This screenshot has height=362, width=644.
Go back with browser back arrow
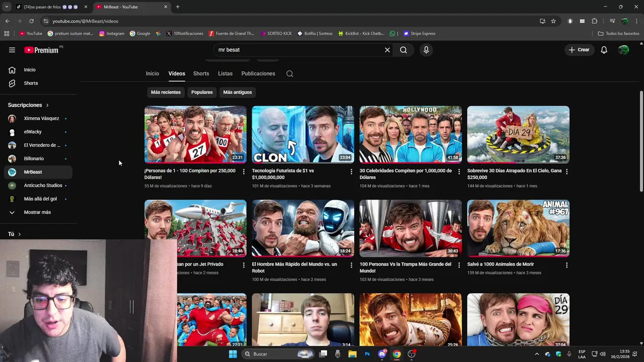7,21
